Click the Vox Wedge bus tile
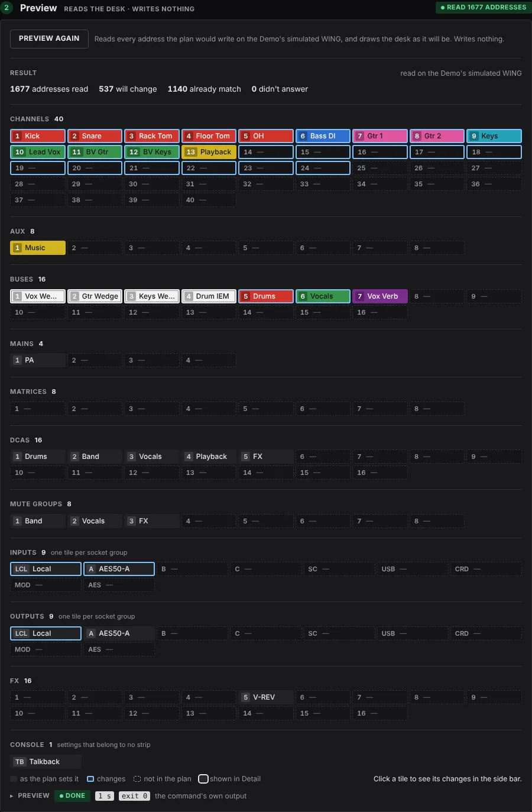The height and width of the screenshot is (812, 532). 38,296
